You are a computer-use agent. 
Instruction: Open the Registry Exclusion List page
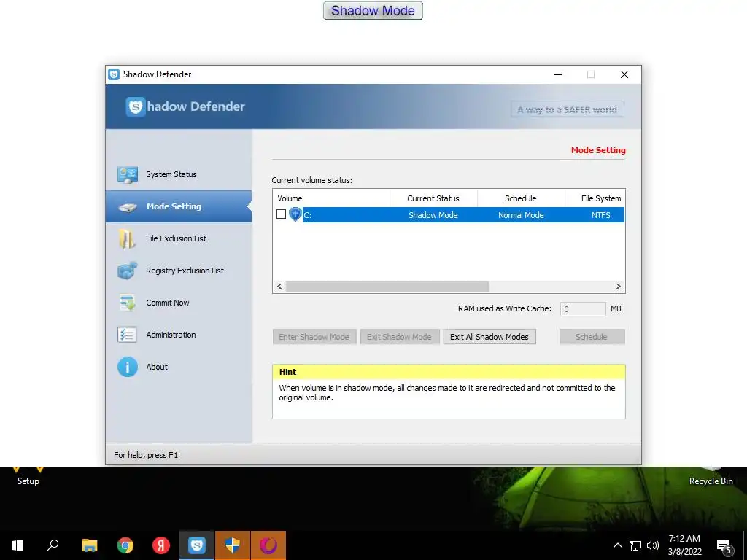click(x=179, y=271)
